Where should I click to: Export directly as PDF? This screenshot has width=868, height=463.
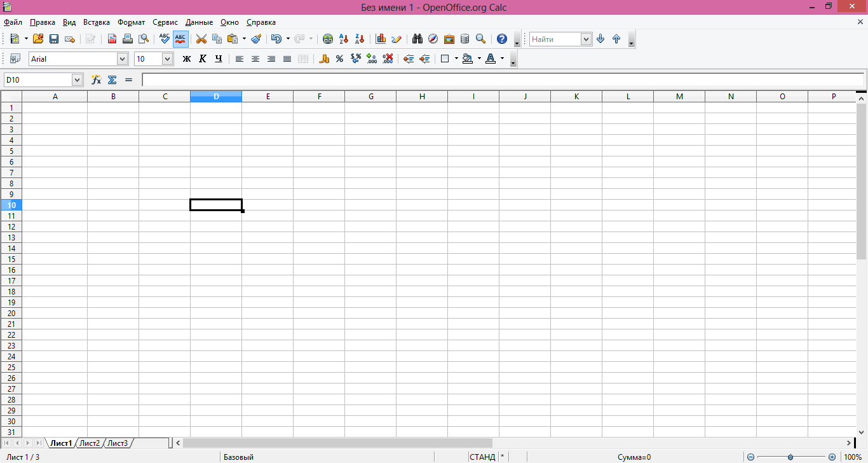click(112, 39)
